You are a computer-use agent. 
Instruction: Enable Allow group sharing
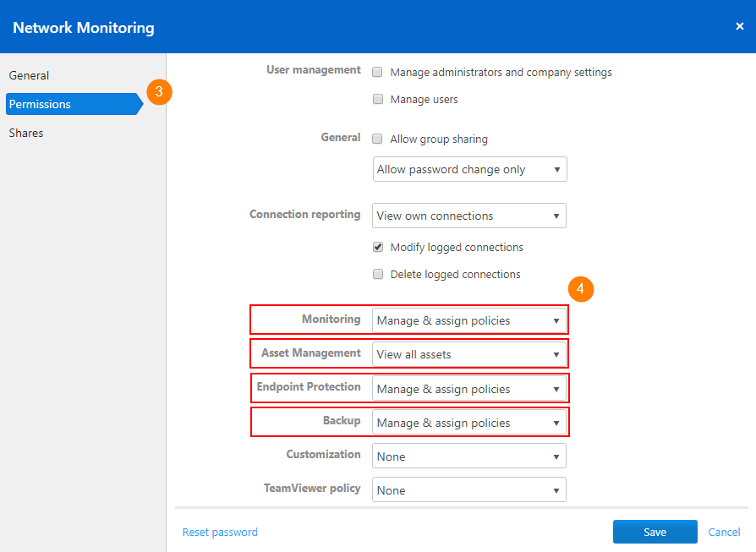pos(377,139)
